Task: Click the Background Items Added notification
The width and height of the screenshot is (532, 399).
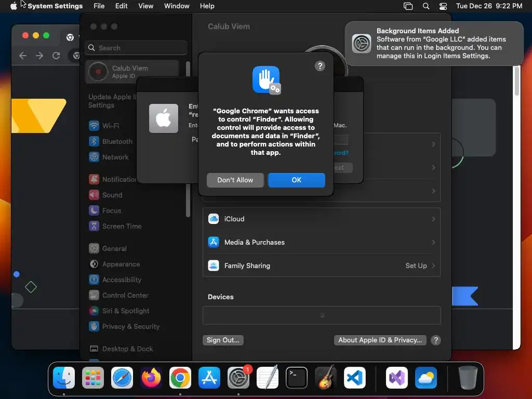Action: pyautogui.click(x=434, y=44)
